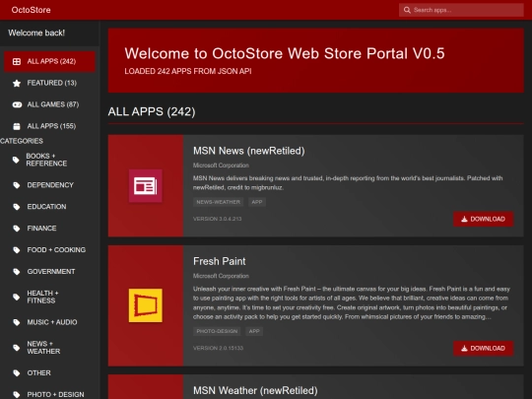Open Featured (13) section
532x399 pixels.
pyautogui.click(x=49, y=83)
